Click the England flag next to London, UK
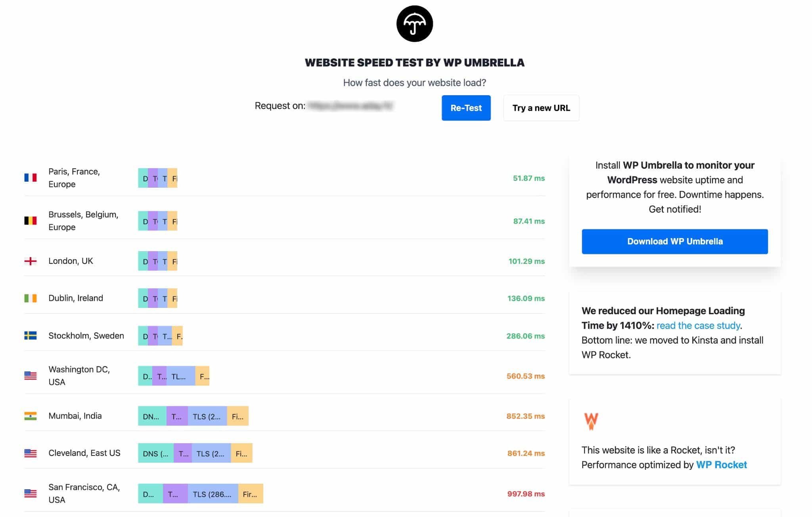812x517 pixels. point(31,261)
